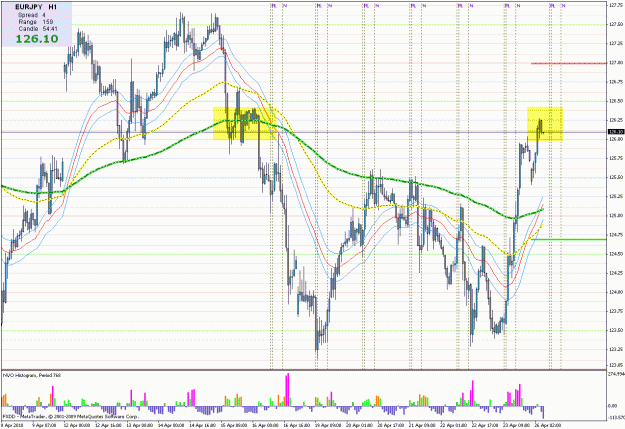
Task: Select the yellow rectangle around the 15 Apr candles
Action: (x=244, y=123)
